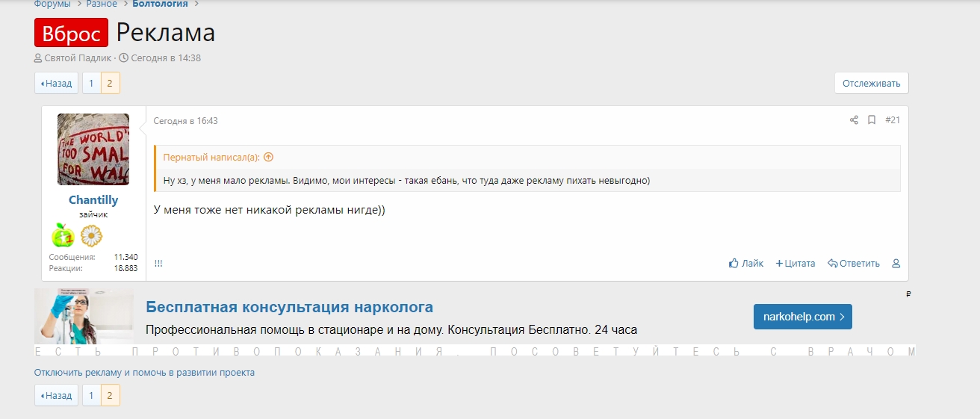The height and width of the screenshot is (419, 980).
Task: Click Chantilly's avatar image
Action: tap(93, 149)
